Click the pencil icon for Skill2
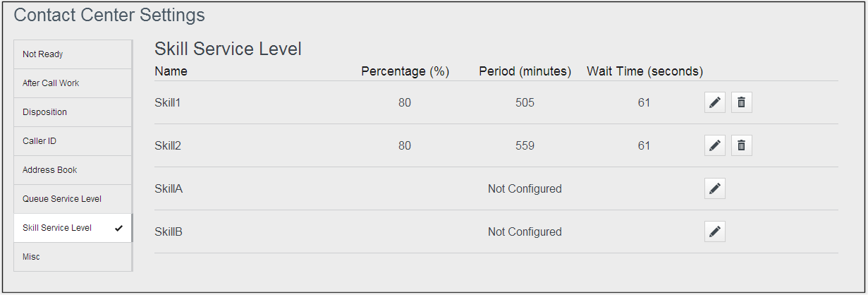The width and height of the screenshot is (868, 295). coord(714,146)
